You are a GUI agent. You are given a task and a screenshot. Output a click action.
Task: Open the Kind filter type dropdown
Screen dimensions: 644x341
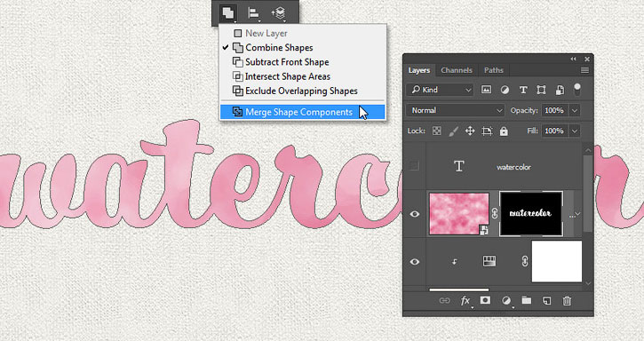[x=440, y=90]
